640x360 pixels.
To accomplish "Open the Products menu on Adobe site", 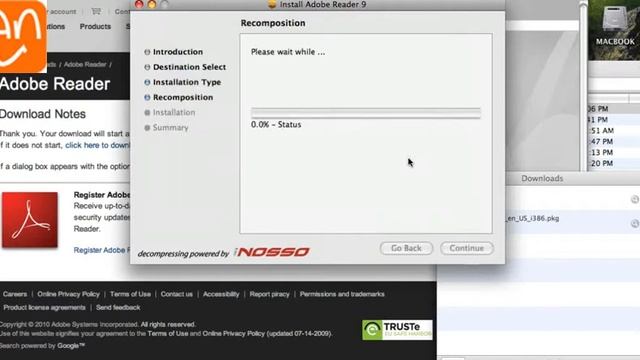I will [95, 27].
